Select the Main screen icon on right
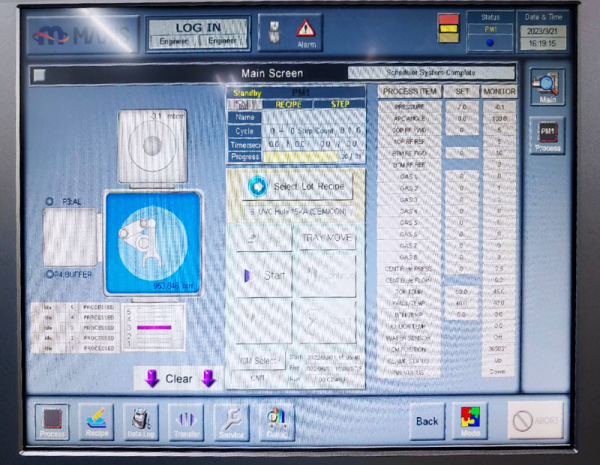Screen dimensions: 600x465 click(547, 88)
